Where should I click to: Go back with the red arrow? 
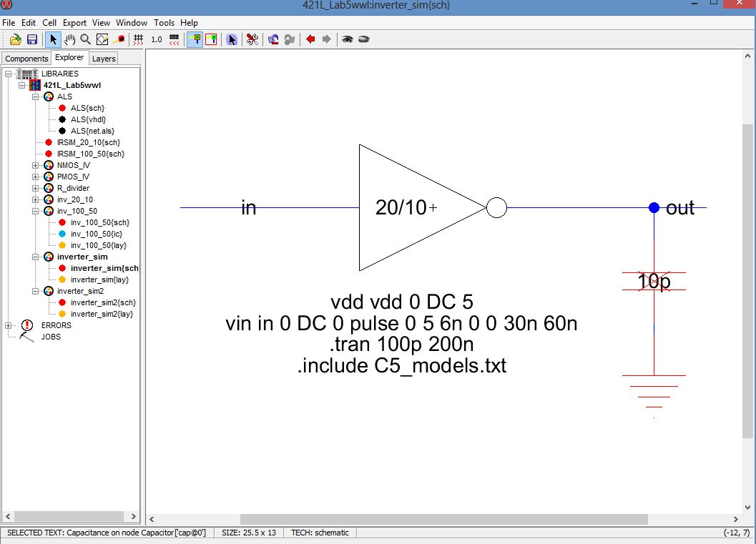coord(310,39)
